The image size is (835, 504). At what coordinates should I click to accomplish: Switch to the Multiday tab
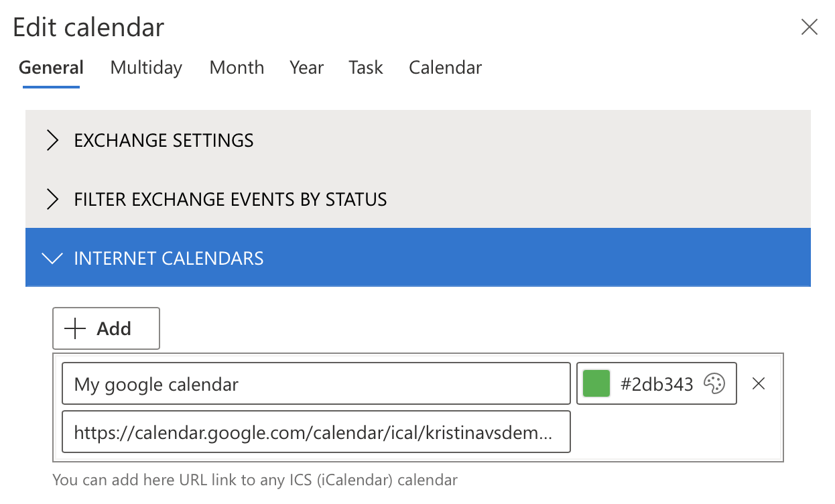[x=146, y=68]
